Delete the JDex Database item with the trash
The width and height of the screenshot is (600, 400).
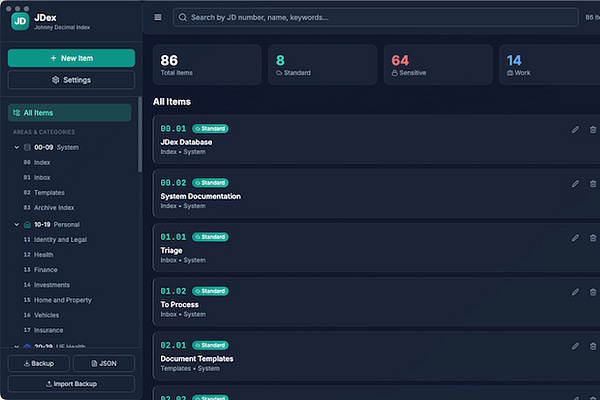593,130
